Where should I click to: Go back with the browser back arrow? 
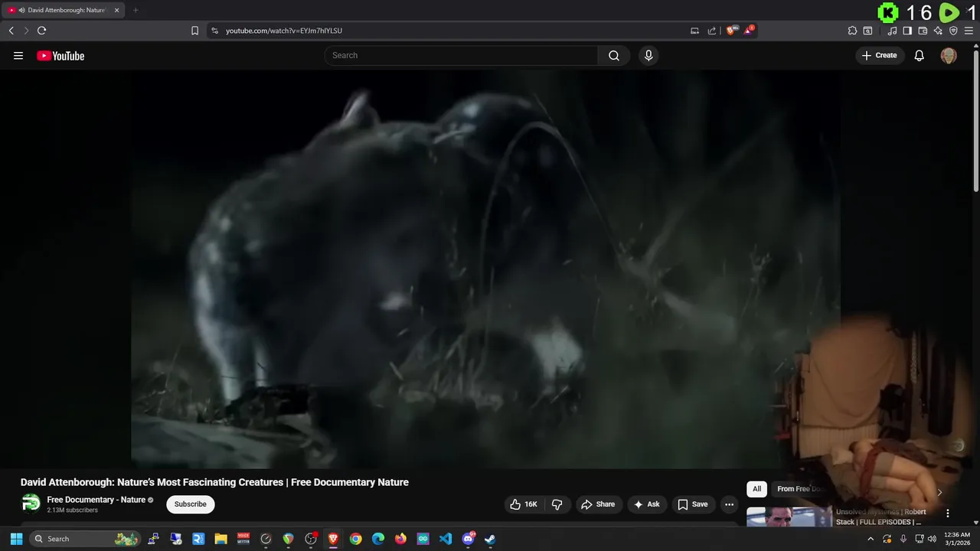coord(11,31)
